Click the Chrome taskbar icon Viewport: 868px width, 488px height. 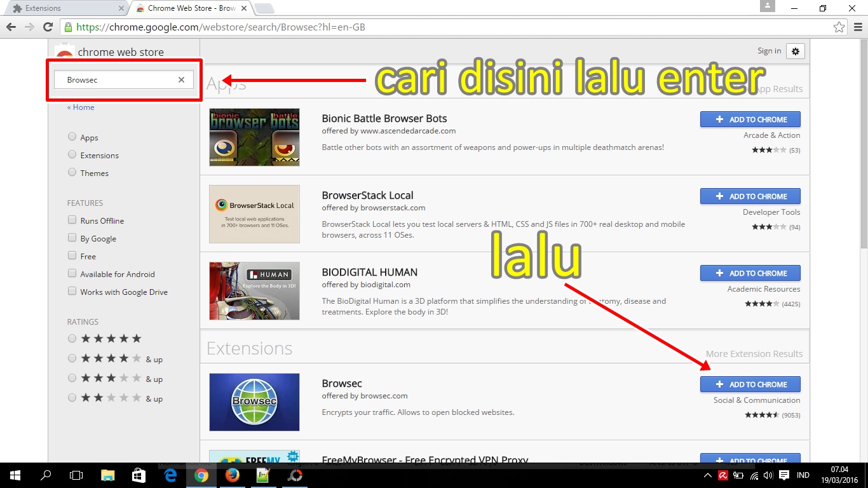pos(201,475)
